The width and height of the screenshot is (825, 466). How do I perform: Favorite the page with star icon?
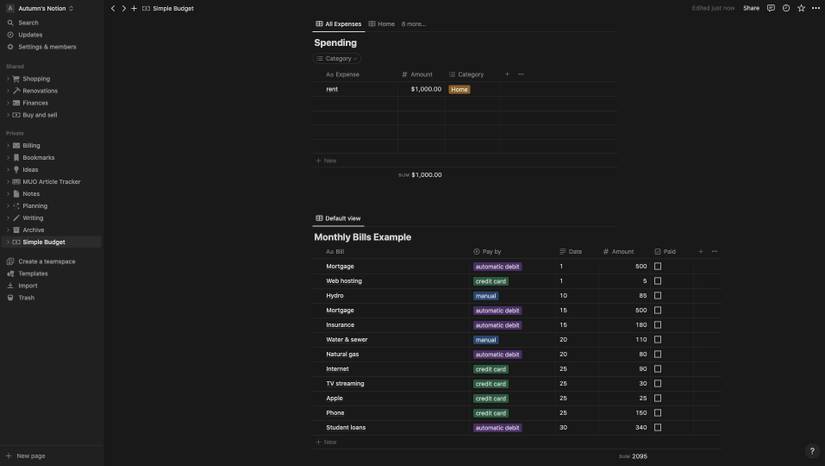click(x=801, y=8)
